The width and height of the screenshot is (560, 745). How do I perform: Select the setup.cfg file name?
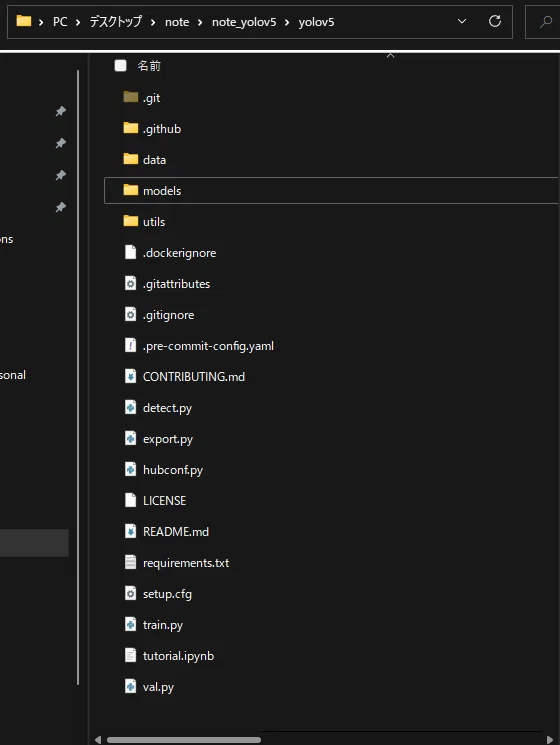tap(167, 594)
